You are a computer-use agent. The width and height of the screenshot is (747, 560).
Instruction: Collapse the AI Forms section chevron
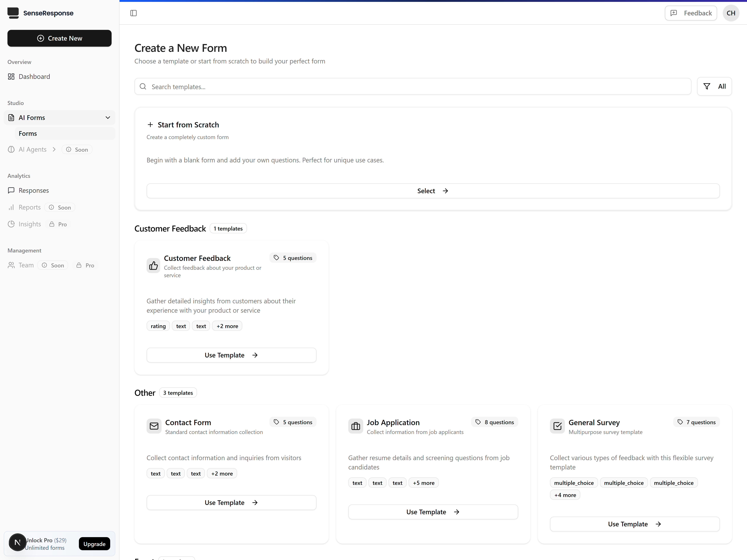click(108, 117)
